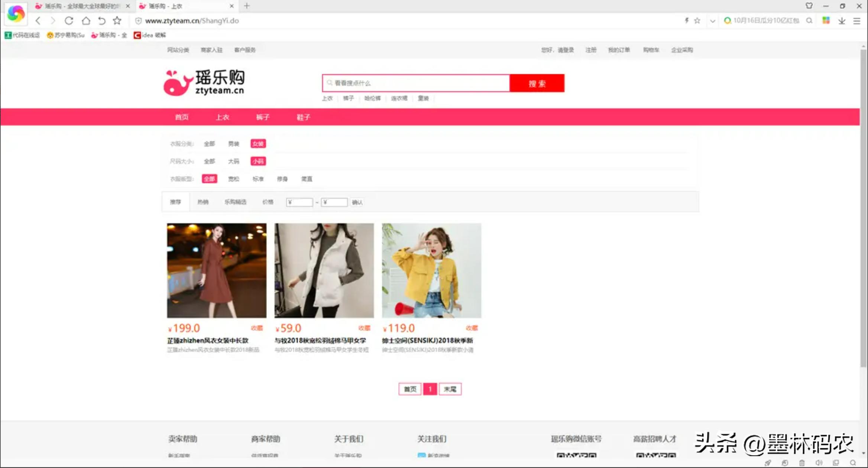Click the 瑶乐购微信账号 QR code

click(x=577, y=457)
